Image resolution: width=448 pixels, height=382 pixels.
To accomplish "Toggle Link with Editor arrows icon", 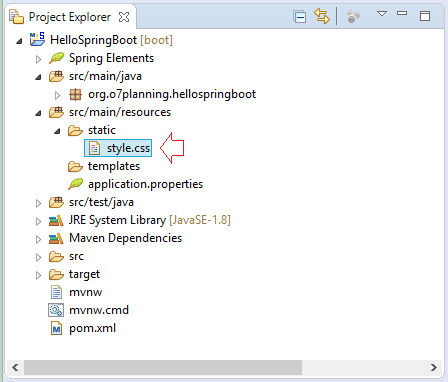I will 322,16.
